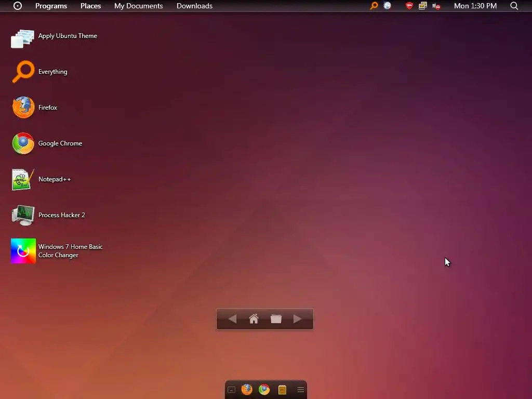This screenshot has height=399, width=532.
Task: Click the forward arrow in navigation widget
Action: [x=298, y=319]
